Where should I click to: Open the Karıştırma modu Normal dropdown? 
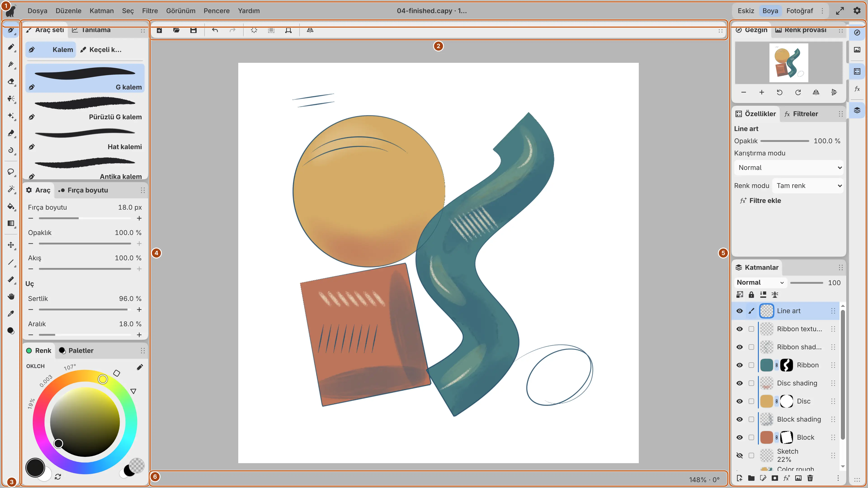[x=788, y=168]
